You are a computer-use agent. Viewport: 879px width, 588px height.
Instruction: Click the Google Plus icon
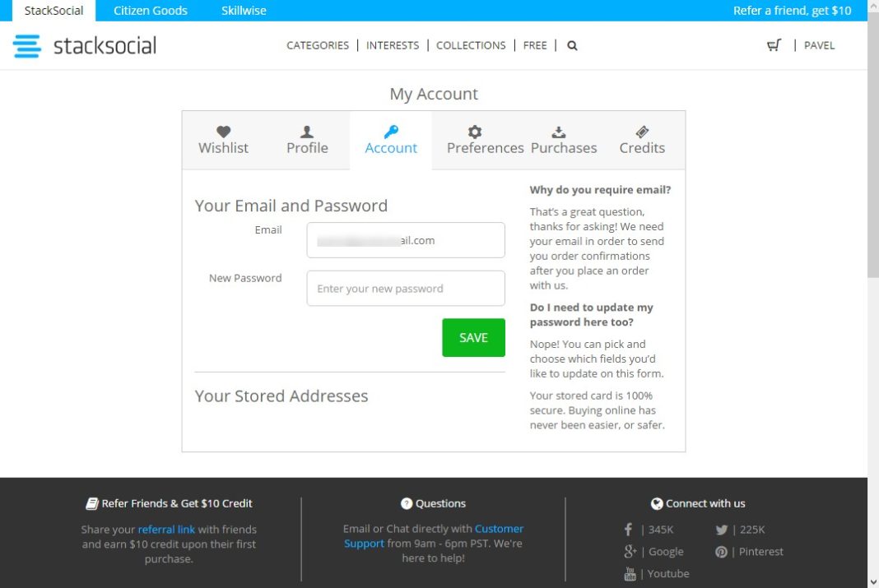tap(630, 552)
